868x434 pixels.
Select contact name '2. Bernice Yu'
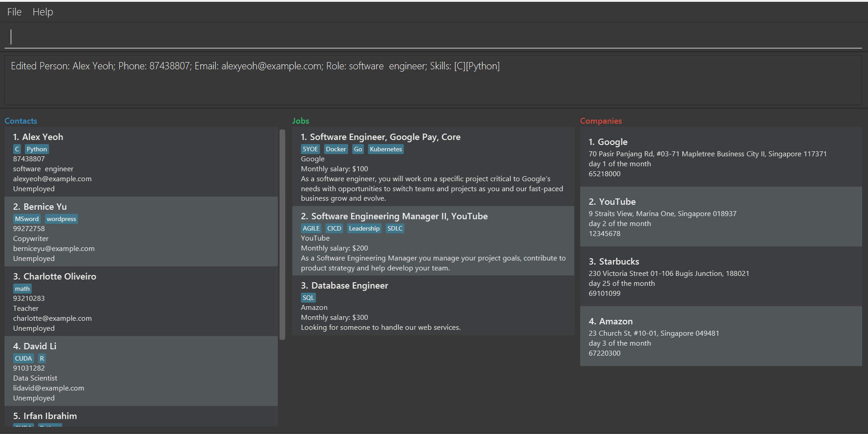pyautogui.click(x=40, y=207)
